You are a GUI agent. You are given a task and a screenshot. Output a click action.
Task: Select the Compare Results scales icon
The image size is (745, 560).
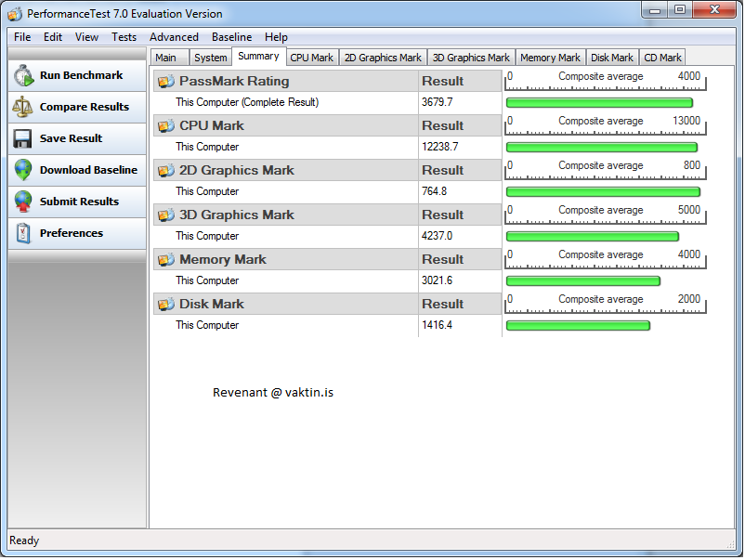(x=23, y=107)
